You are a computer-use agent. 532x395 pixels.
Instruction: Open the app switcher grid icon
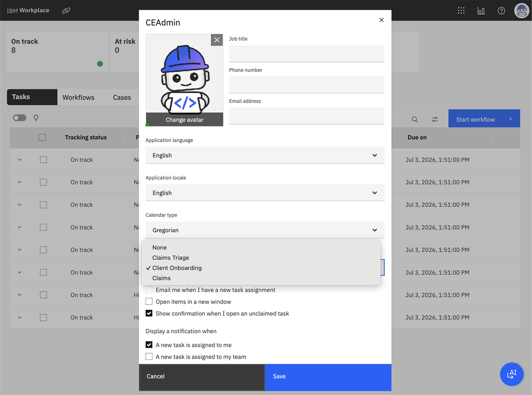pos(461,11)
